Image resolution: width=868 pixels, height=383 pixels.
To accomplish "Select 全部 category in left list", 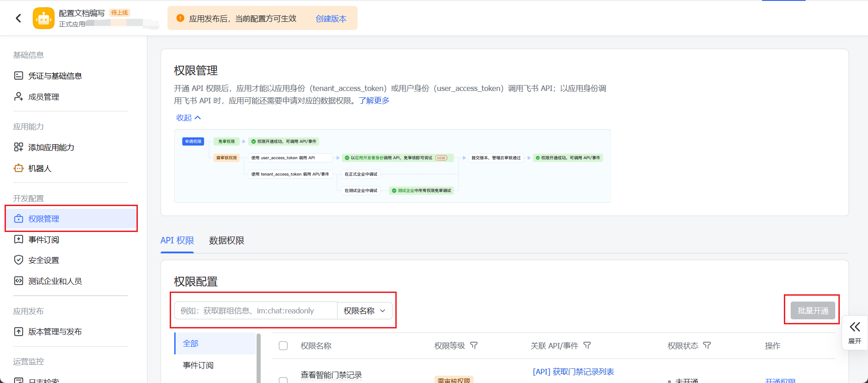I will (x=215, y=343).
